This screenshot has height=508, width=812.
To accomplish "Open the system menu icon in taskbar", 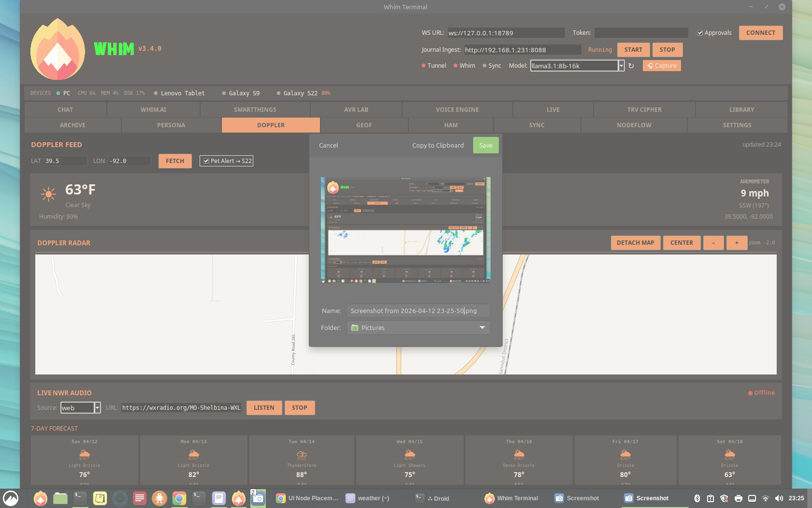I will (11, 498).
